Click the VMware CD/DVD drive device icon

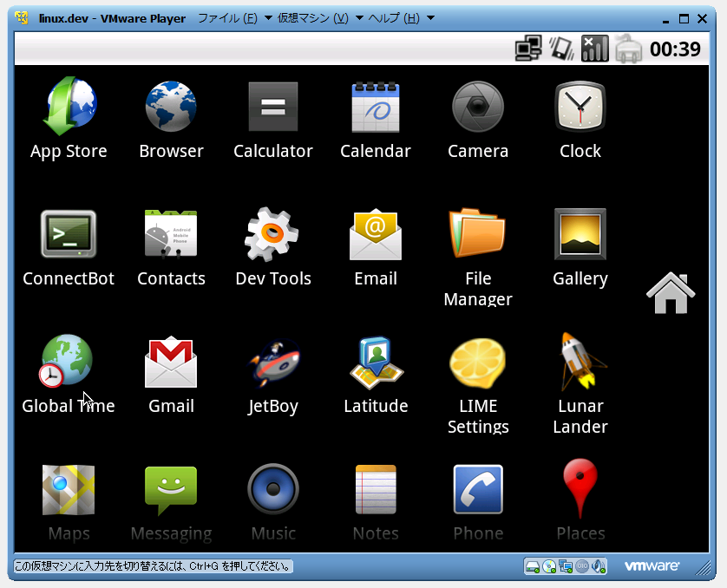pos(549,566)
